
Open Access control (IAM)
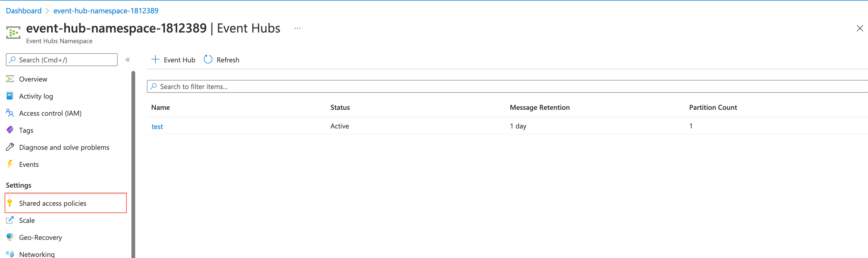(x=50, y=113)
